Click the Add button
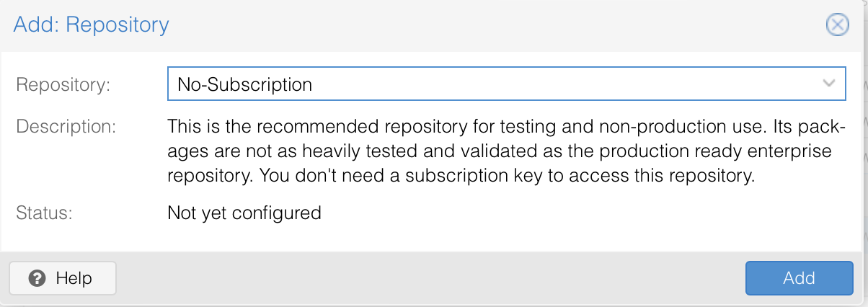 [799, 278]
